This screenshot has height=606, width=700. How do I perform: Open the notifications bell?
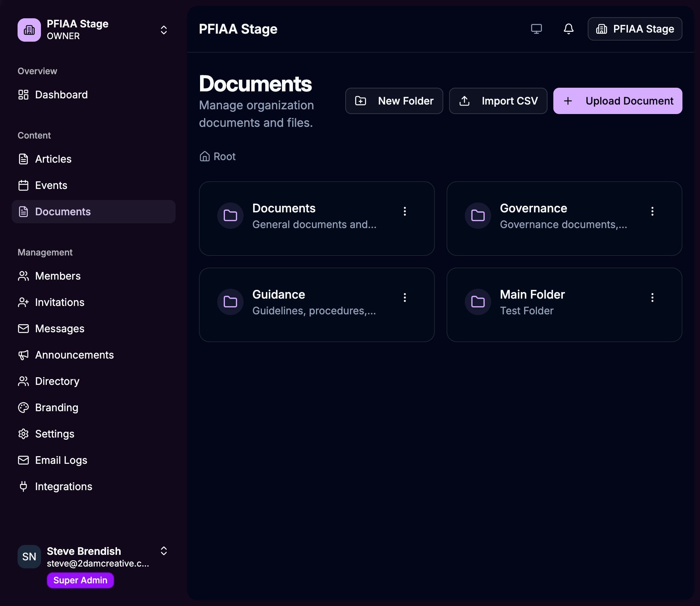click(569, 29)
